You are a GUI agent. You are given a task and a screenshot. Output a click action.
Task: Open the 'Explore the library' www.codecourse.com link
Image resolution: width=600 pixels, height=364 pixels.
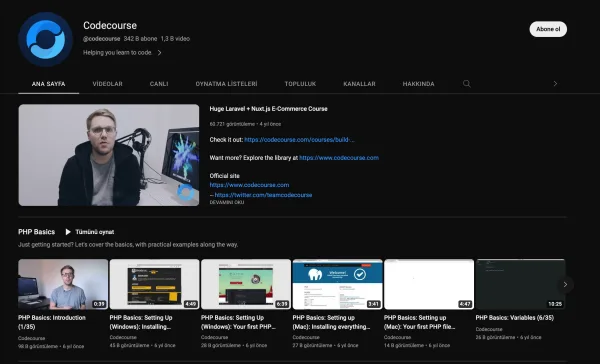[x=339, y=158]
